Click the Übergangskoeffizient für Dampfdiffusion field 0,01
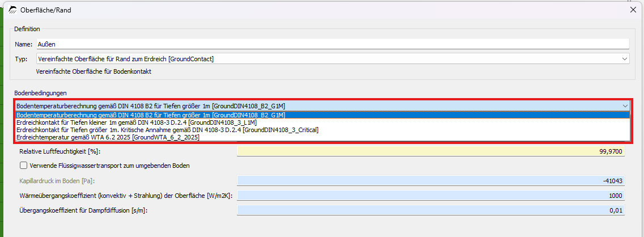Screen dimensions: 644x237 431,210
